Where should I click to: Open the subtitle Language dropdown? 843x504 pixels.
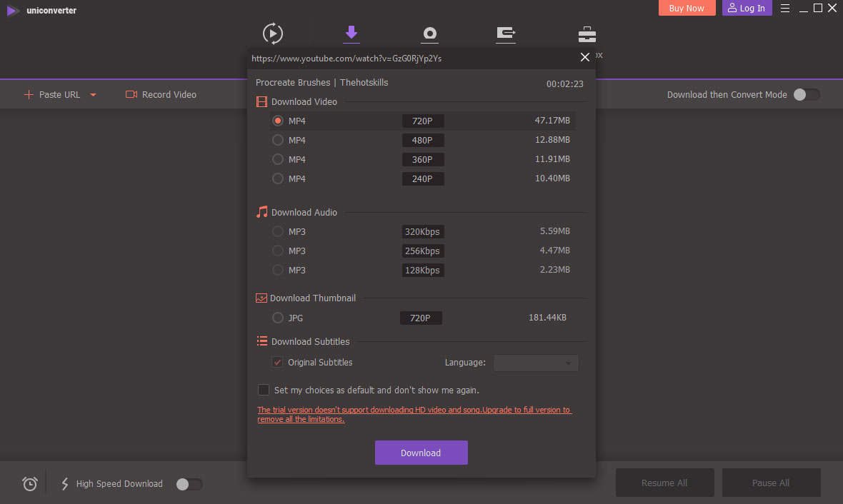coord(536,363)
